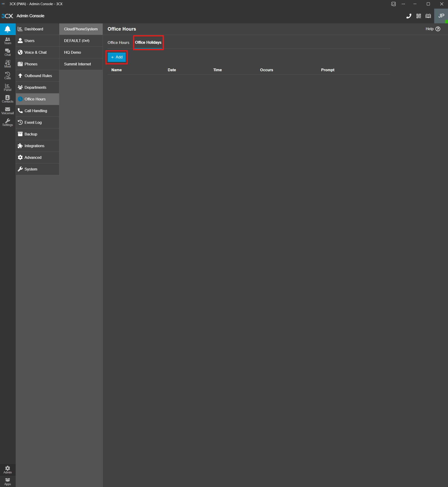This screenshot has height=487, width=448.
Task: Open the Help link
Action: [433, 29]
